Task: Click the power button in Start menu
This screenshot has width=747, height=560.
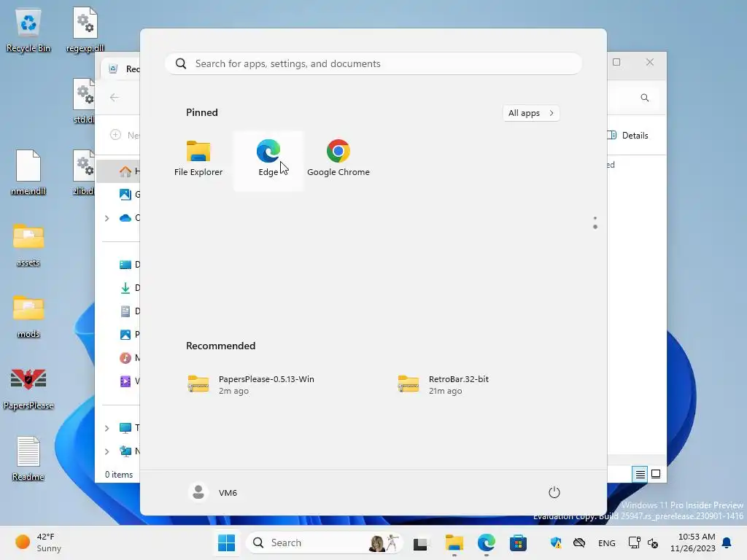Action: (x=554, y=492)
